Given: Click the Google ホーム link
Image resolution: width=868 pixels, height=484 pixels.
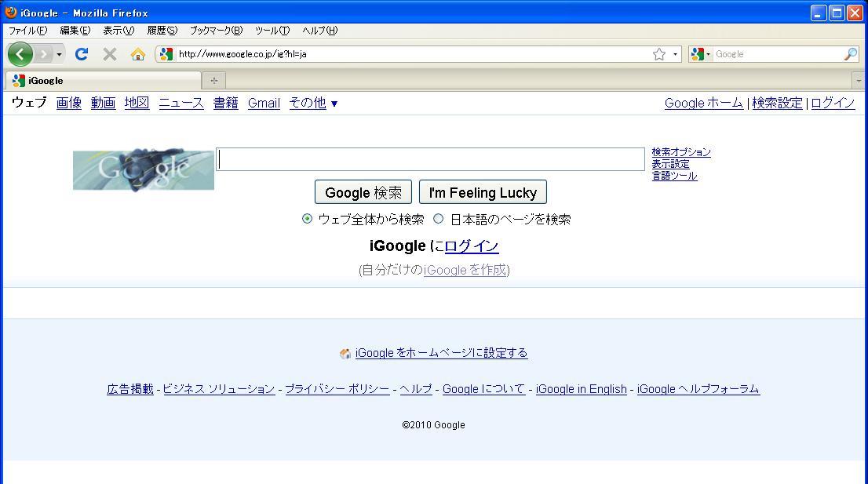Looking at the screenshot, I should [704, 103].
